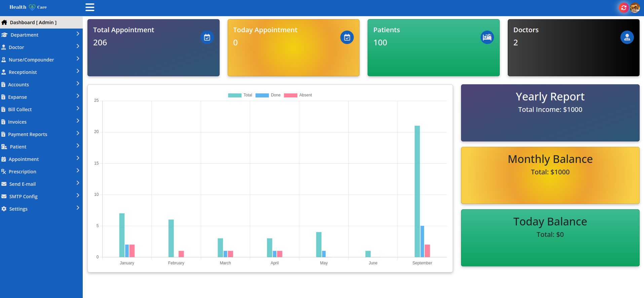Click the September Total bar in chart
Screen dimensions: 644x298
point(417,191)
